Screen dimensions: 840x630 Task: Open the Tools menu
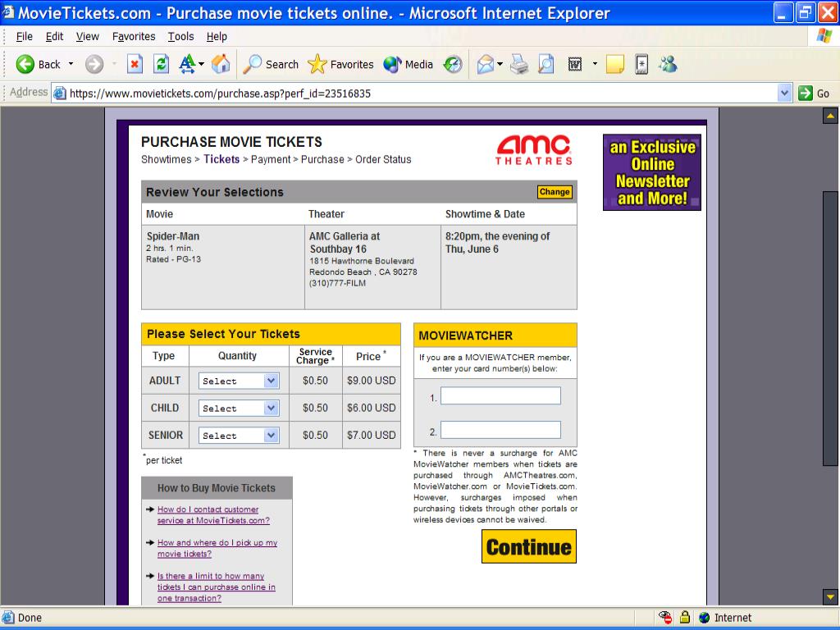[x=180, y=36]
